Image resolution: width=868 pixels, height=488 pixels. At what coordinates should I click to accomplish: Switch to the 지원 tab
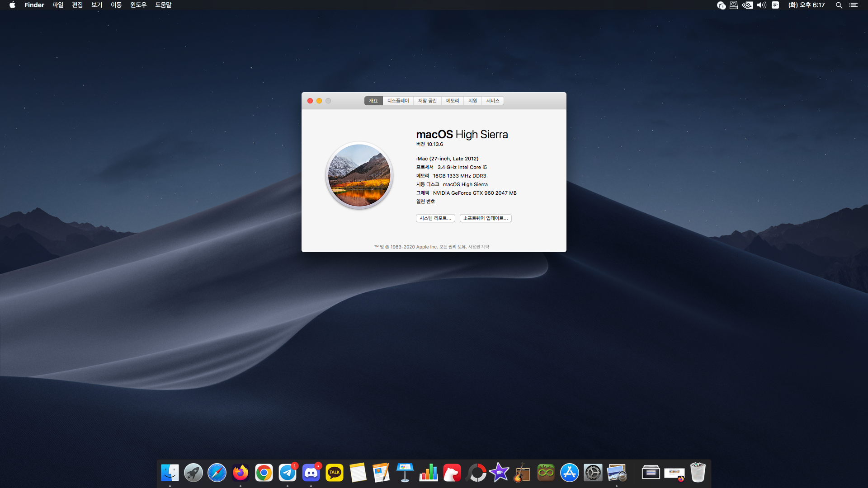(x=472, y=101)
